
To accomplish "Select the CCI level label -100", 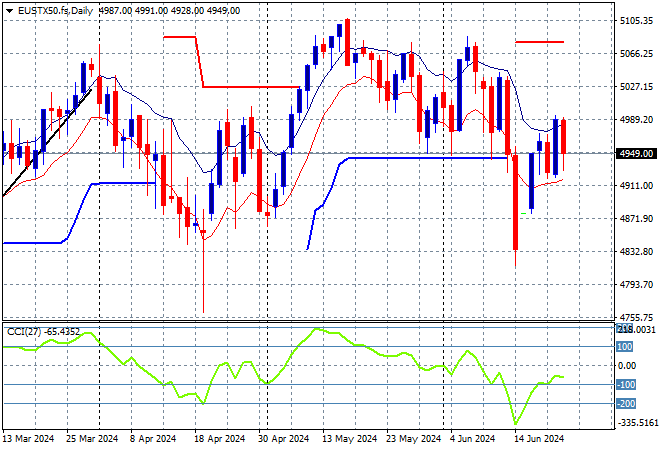I will 626,385.
